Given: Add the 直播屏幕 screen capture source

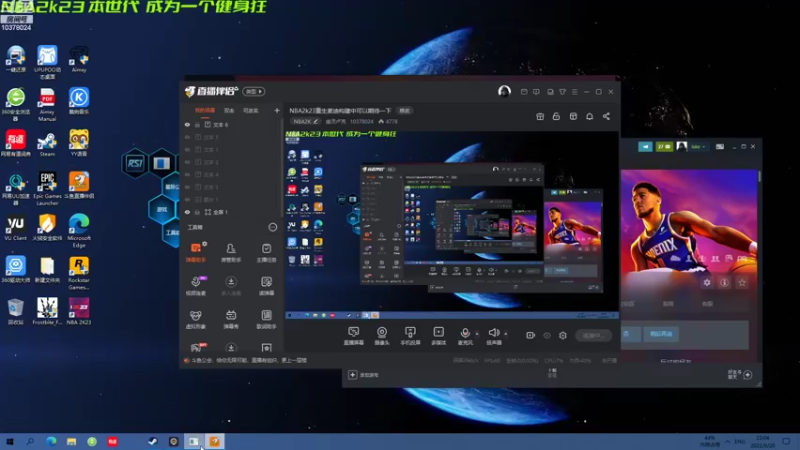Looking at the screenshot, I should (x=354, y=336).
